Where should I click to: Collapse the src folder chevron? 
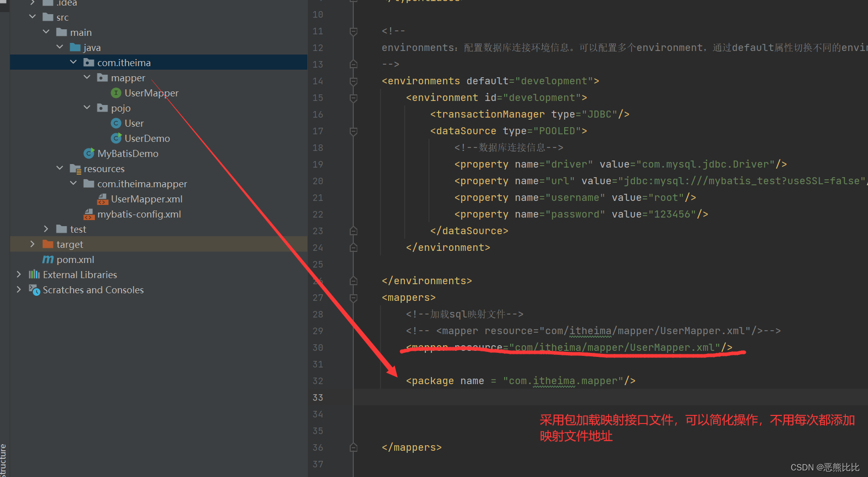pyautogui.click(x=33, y=17)
